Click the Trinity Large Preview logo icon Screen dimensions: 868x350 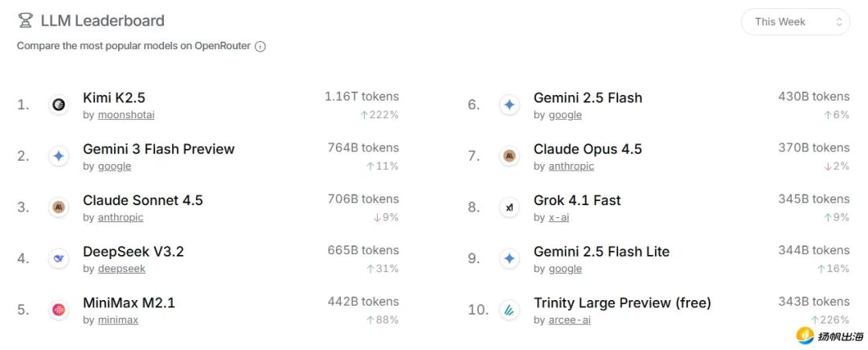[x=509, y=310]
